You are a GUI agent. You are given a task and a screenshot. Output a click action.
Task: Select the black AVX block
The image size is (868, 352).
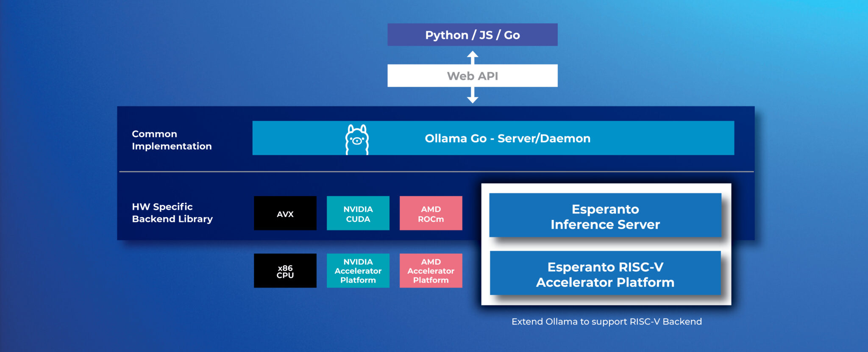[285, 213]
